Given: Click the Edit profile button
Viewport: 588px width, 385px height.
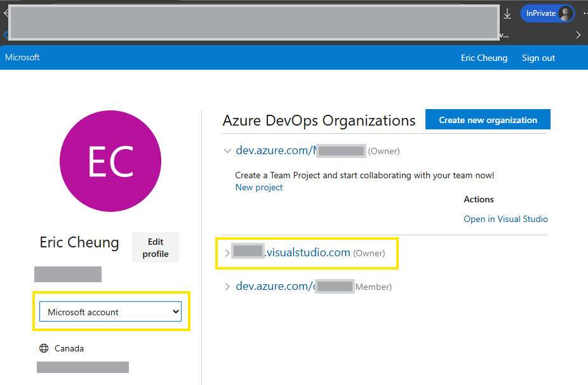Looking at the screenshot, I should 155,247.
